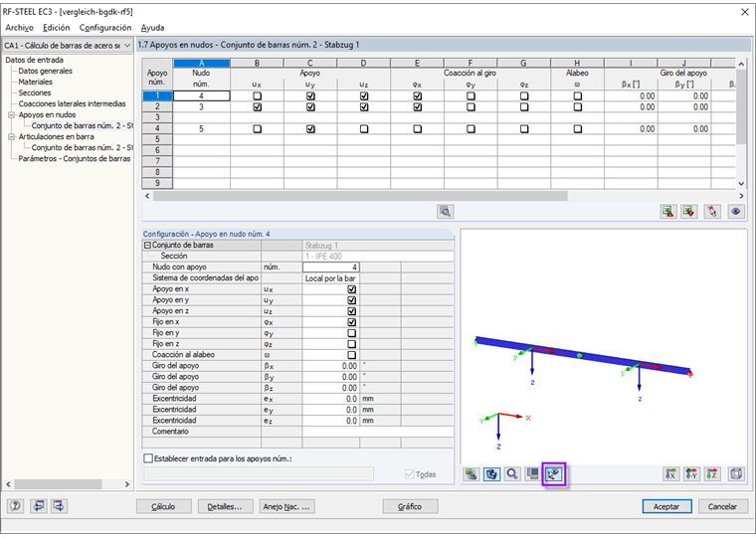This screenshot has height=538, width=756.
Task: Select Parámetros - Conjuntos de barras tree item
Action: pos(75,158)
